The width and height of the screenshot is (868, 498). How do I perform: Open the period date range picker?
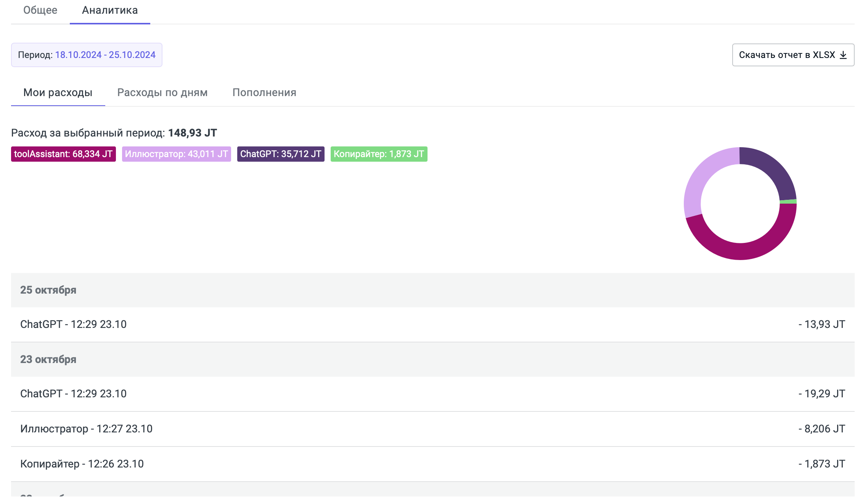tap(87, 55)
